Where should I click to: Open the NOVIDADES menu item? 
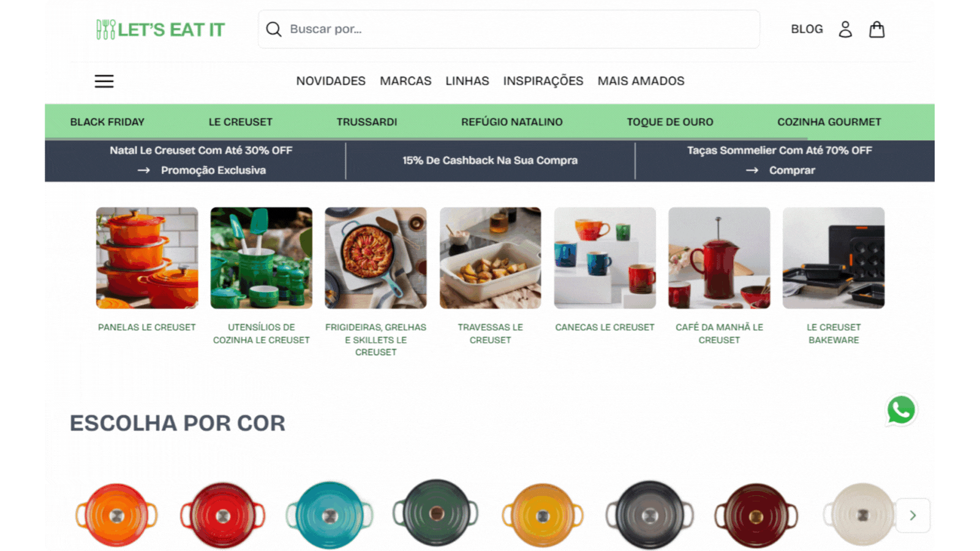[x=331, y=81]
